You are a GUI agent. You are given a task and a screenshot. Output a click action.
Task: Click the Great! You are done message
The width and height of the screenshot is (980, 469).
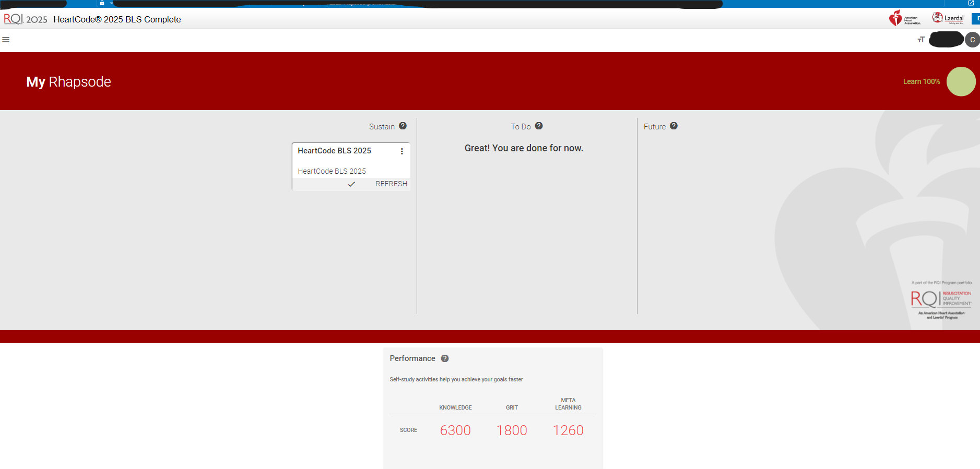point(524,148)
